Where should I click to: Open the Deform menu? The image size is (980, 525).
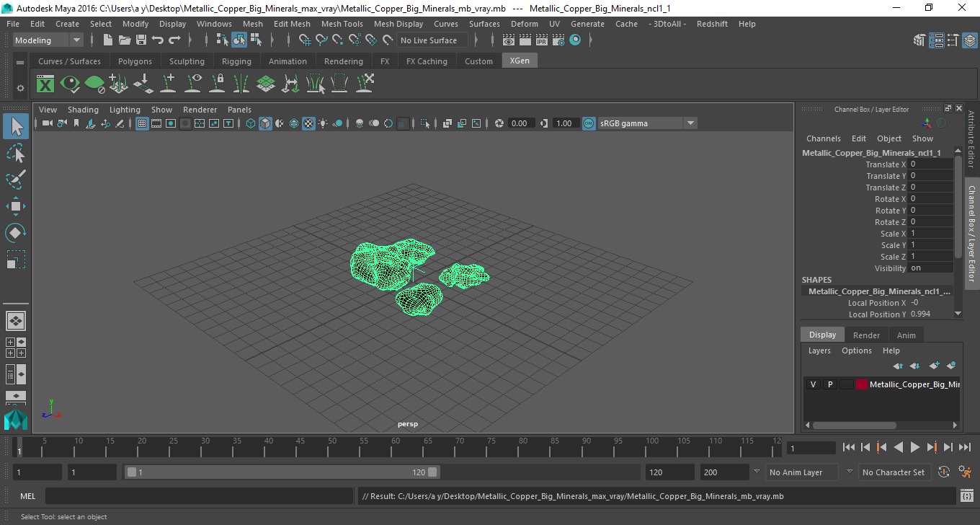524,24
